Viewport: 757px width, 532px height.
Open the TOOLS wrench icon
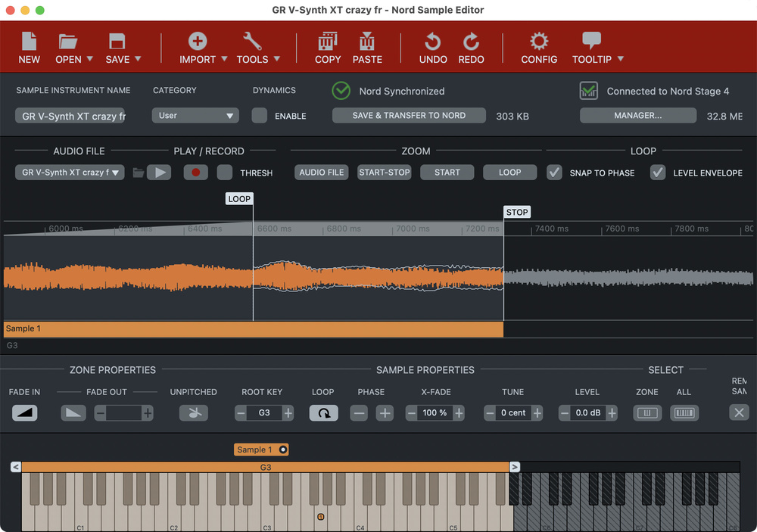pyautogui.click(x=252, y=42)
